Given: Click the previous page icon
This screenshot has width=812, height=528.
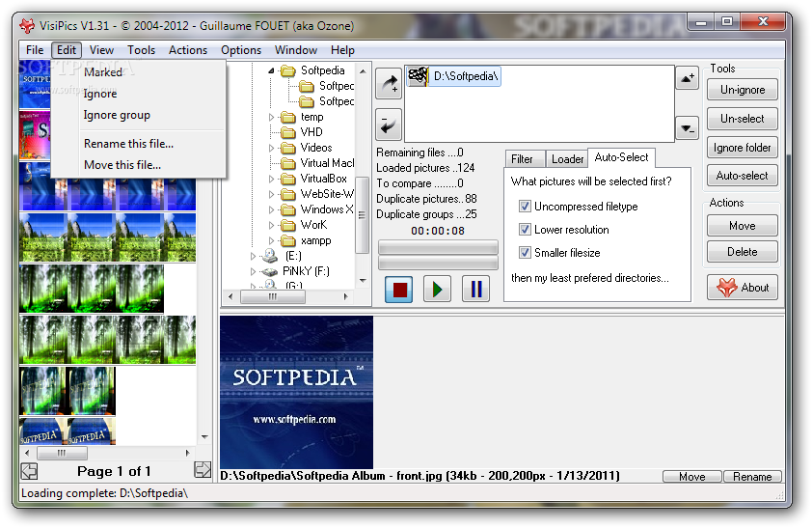Looking at the screenshot, I should pos(30,471).
